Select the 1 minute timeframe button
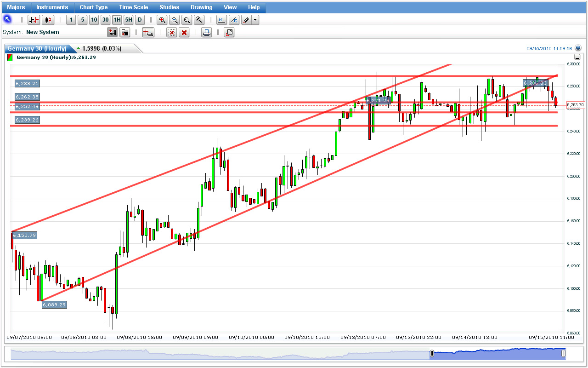The image size is (588, 368). point(71,20)
